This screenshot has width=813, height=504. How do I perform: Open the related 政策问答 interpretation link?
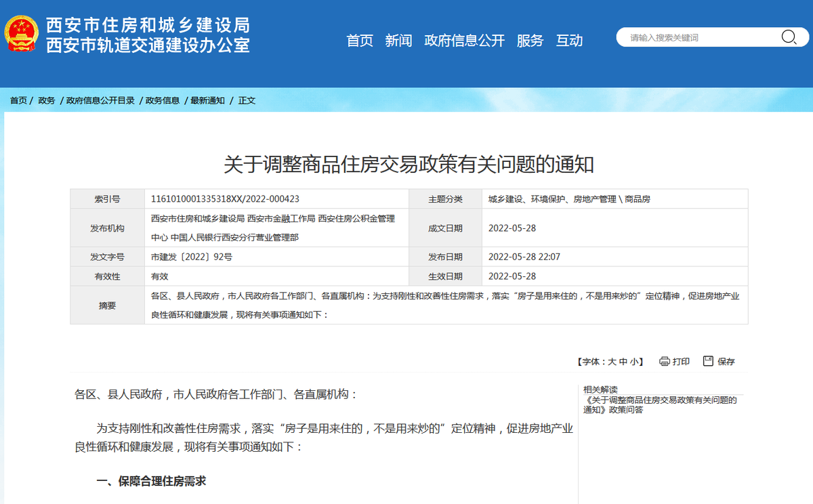(x=659, y=405)
